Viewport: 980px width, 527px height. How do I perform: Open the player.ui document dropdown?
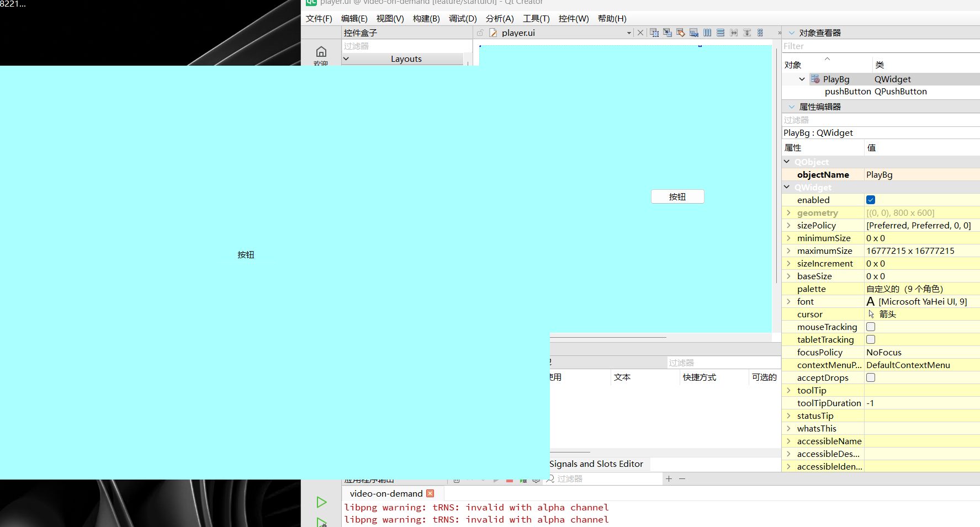pyautogui.click(x=629, y=33)
